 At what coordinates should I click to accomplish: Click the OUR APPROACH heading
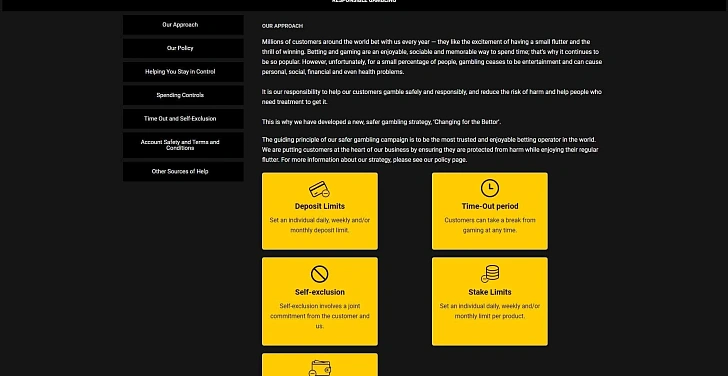tap(282, 26)
